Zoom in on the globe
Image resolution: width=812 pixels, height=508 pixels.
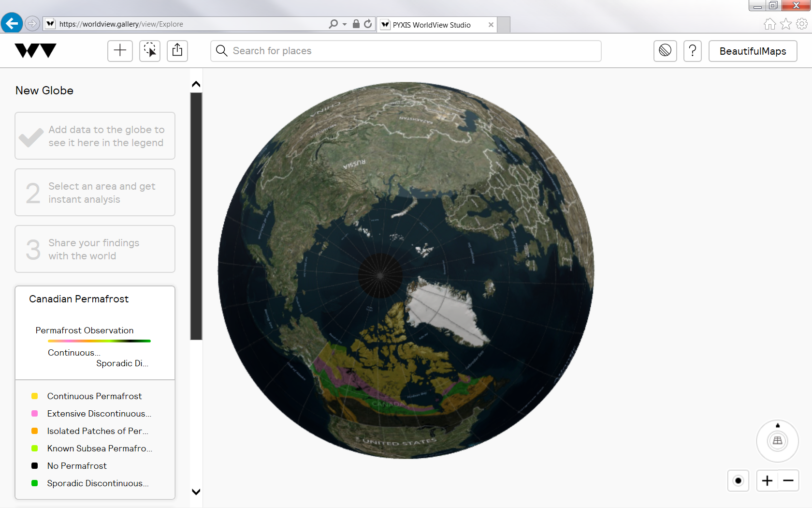click(x=767, y=480)
